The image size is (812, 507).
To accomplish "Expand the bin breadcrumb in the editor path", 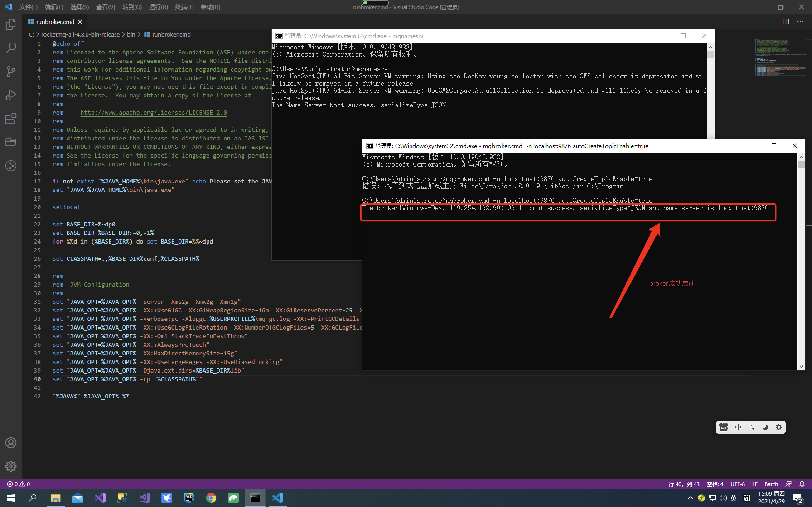I will (x=130, y=34).
